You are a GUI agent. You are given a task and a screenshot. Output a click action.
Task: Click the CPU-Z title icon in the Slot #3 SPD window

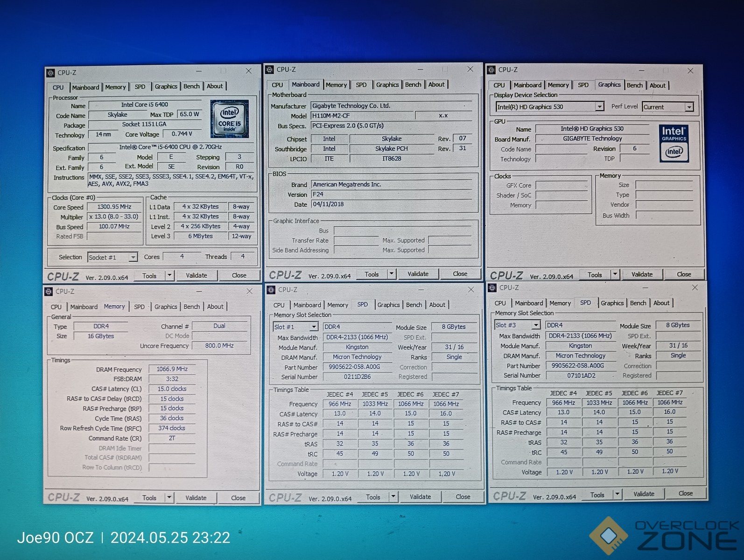[x=492, y=287]
